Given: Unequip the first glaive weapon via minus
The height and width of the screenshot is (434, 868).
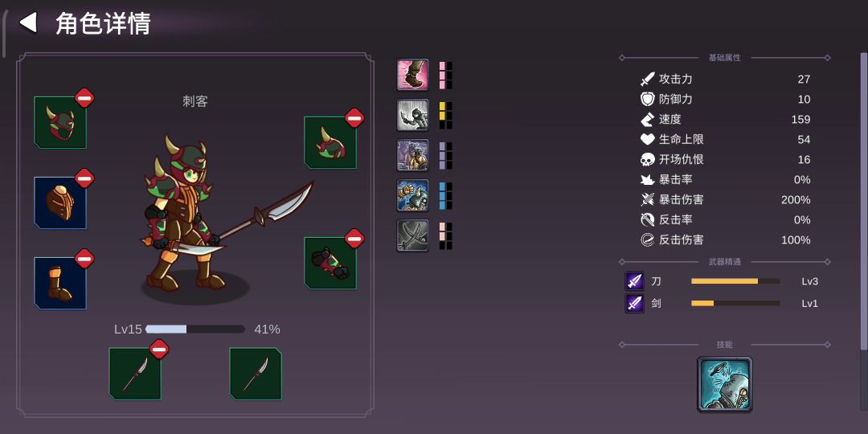Looking at the screenshot, I should click(x=159, y=350).
